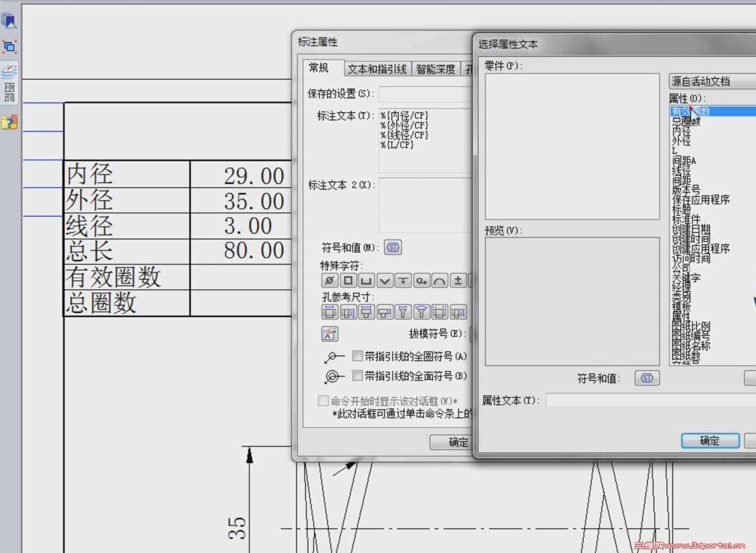Click fifth hole reference dimension icon
The width and height of the screenshot is (756, 553).
pyautogui.click(x=403, y=313)
